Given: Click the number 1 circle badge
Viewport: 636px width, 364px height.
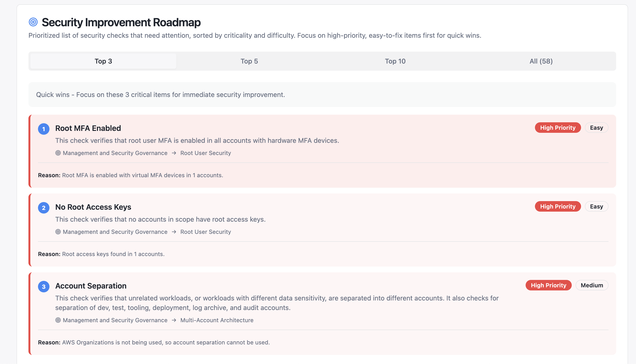Looking at the screenshot, I should [x=43, y=129].
